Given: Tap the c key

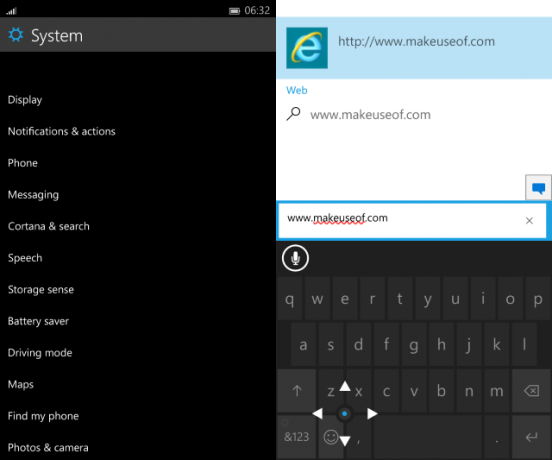Looking at the screenshot, I should click(386, 391).
